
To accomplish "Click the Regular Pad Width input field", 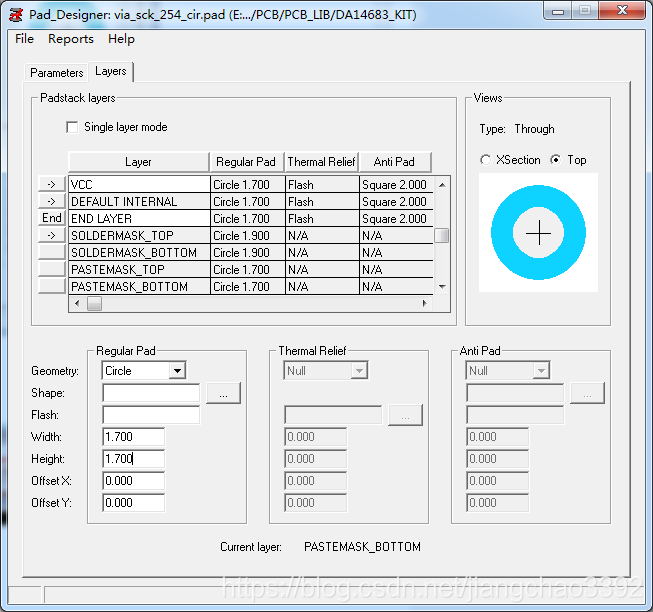I will click(134, 437).
